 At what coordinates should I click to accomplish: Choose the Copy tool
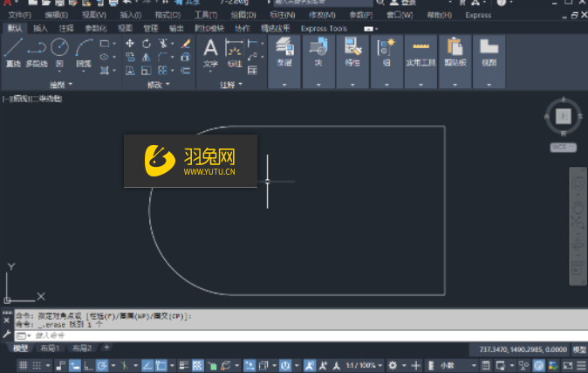coord(130,57)
